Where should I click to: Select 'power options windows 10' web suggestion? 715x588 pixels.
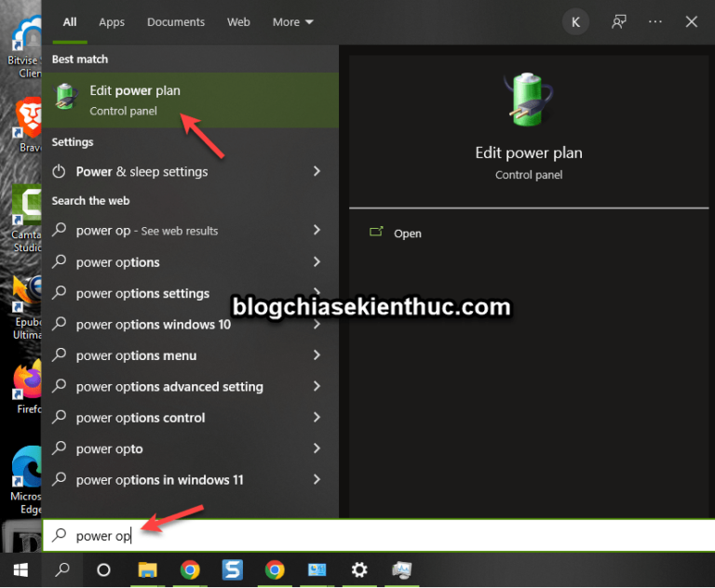[x=154, y=325]
